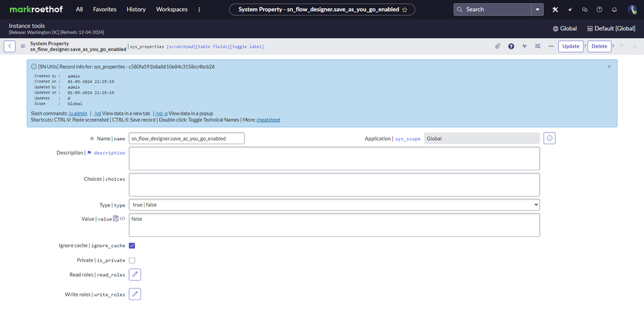Uncheck the Ignore cache checkbox
This screenshot has height=313, width=644.
coord(132,246)
